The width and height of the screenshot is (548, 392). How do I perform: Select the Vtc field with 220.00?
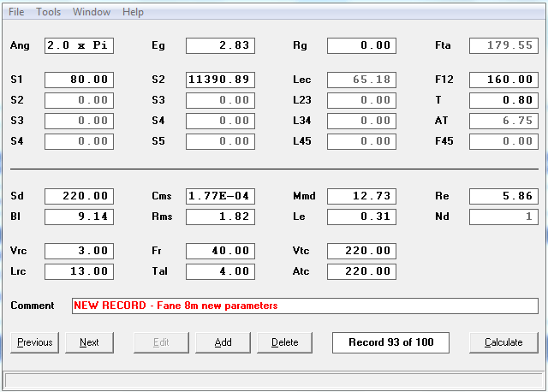click(x=361, y=251)
